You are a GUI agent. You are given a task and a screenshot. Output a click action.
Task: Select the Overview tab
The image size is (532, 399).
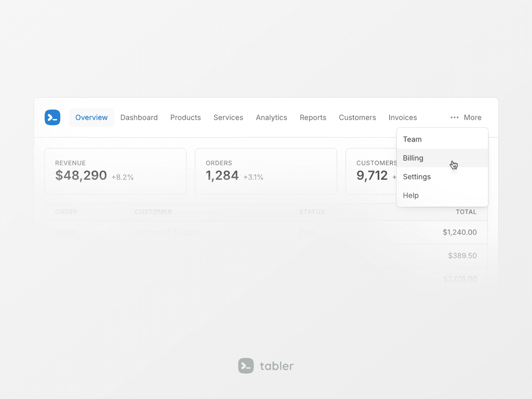click(91, 117)
